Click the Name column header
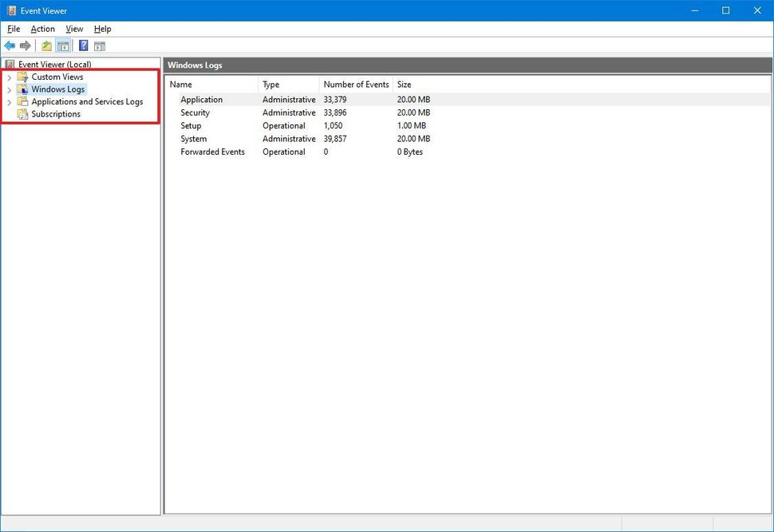Image resolution: width=774 pixels, height=532 pixels. tap(180, 84)
